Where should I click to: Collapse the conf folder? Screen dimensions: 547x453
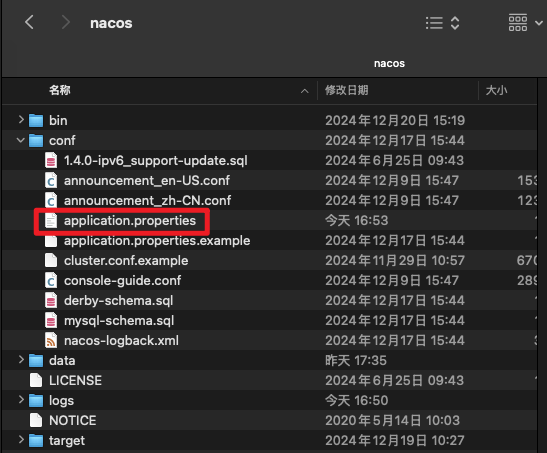point(21,140)
